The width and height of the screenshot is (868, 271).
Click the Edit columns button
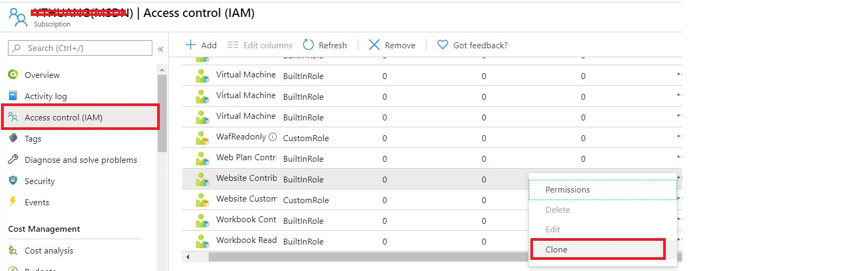[x=260, y=45]
